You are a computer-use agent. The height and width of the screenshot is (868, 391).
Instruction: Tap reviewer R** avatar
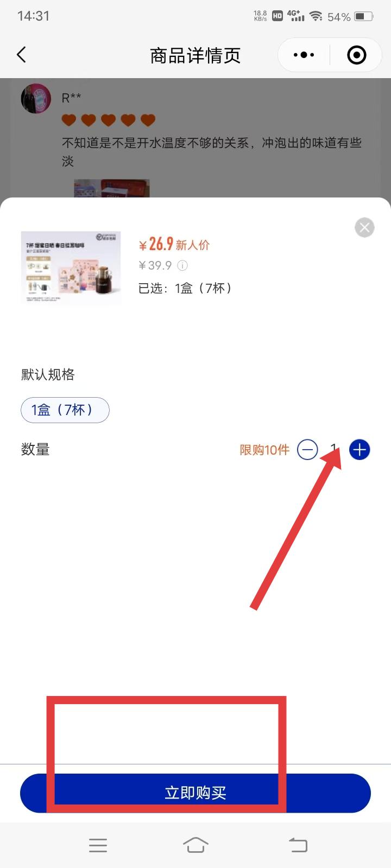click(x=36, y=98)
